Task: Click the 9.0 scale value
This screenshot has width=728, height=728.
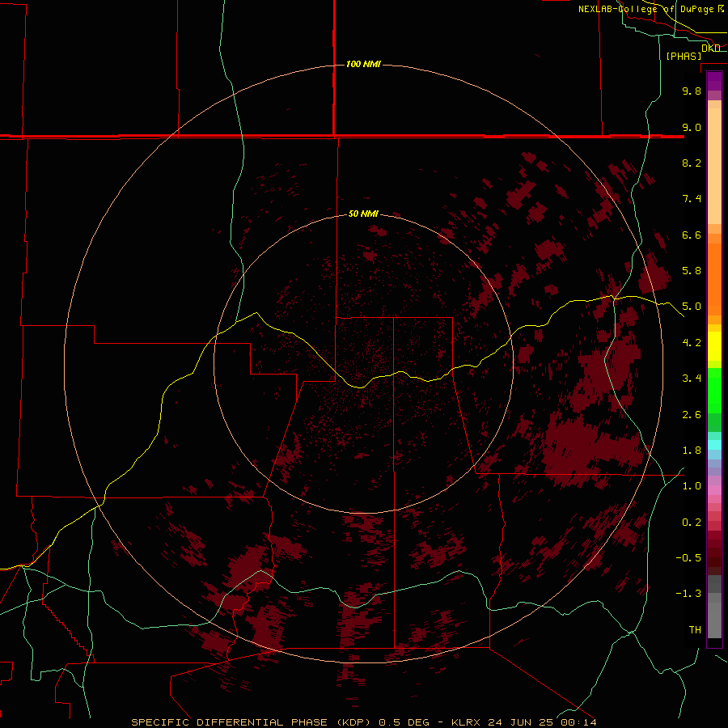Action: [692, 127]
